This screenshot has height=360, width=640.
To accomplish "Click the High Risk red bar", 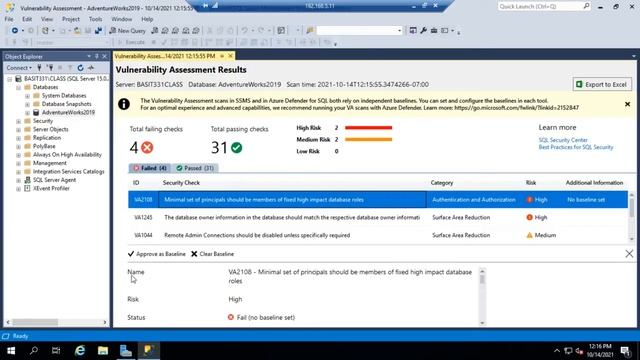I will (368, 128).
